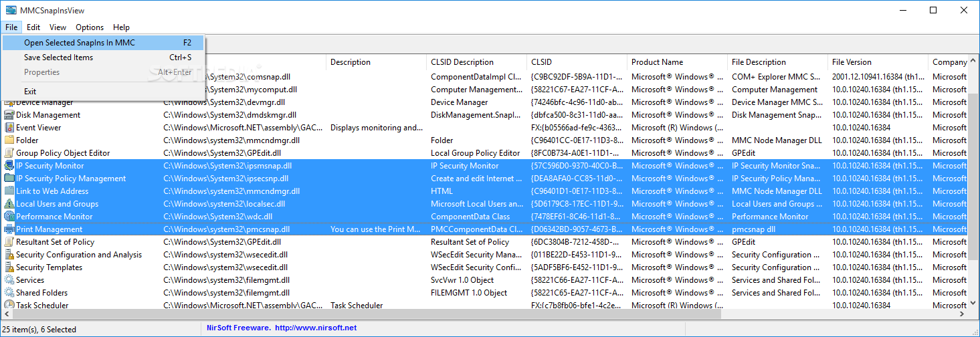Screen dimensions: 980x337
Task: Select the Event Viewer row name
Action: click(38, 128)
